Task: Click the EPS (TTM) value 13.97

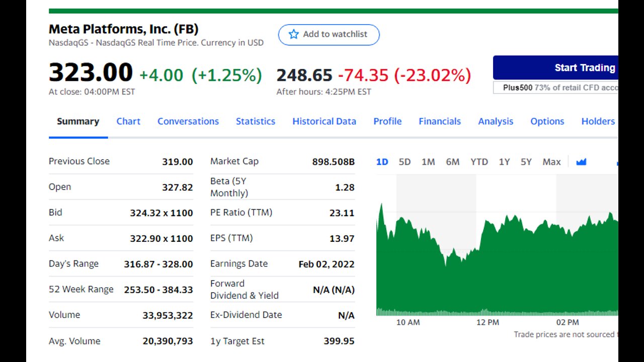Action: (342, 238)
